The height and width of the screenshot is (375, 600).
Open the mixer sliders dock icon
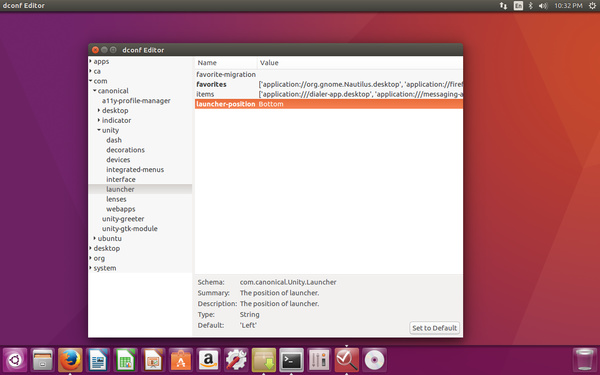[319, 360]
